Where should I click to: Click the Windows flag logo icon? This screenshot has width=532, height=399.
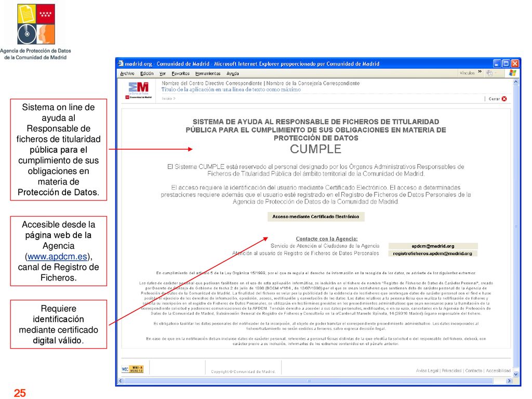512,73
